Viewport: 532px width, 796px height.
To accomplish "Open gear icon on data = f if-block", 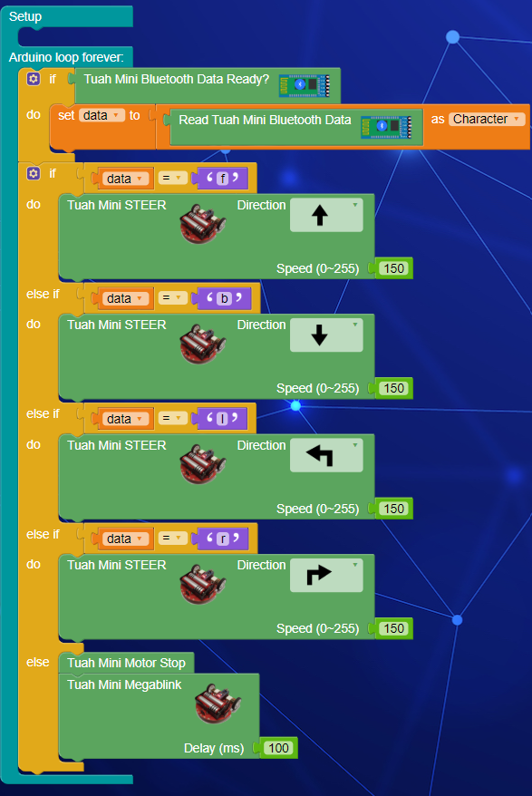I will pos(34,174).
